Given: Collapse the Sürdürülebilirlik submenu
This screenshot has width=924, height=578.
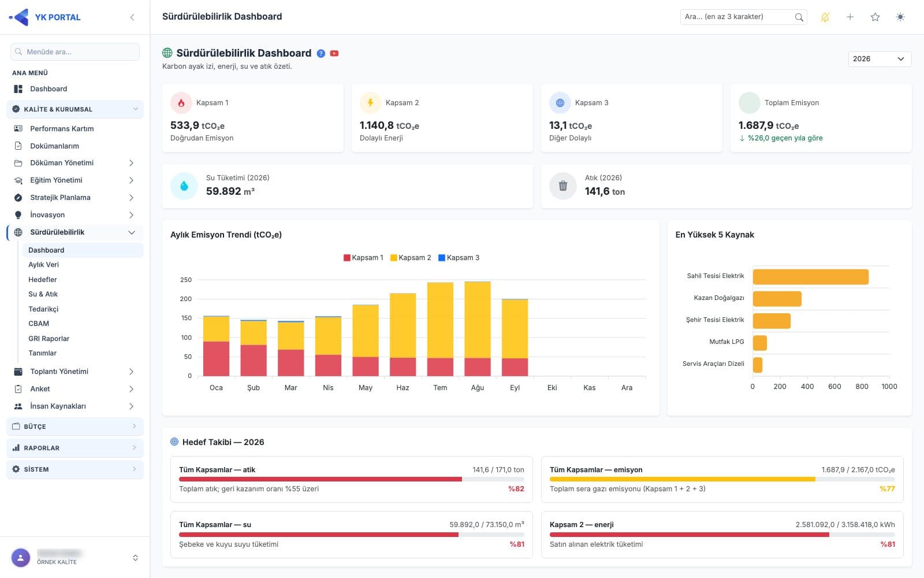Looking at the screenshot, I should click(75, 232).
